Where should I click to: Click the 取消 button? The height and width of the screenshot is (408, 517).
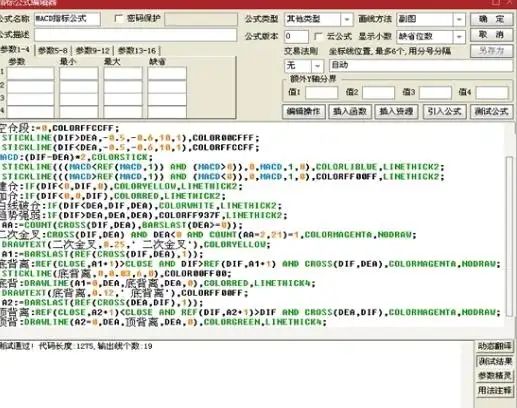(x=491, y=35)
